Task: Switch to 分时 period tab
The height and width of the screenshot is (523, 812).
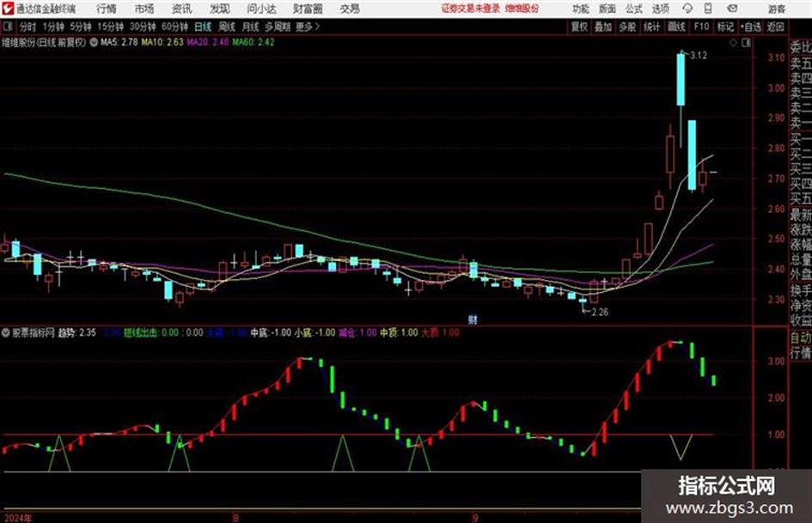Action: pos(28,27)
